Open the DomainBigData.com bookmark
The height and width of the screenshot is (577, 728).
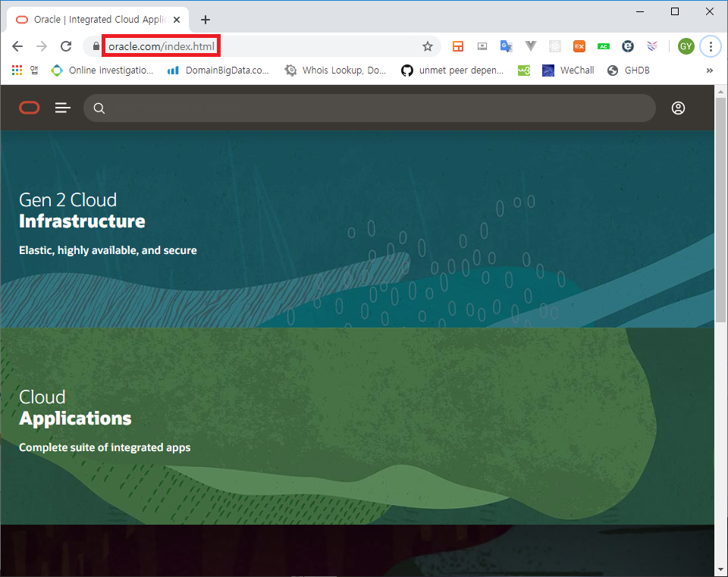tap(218, 70)
